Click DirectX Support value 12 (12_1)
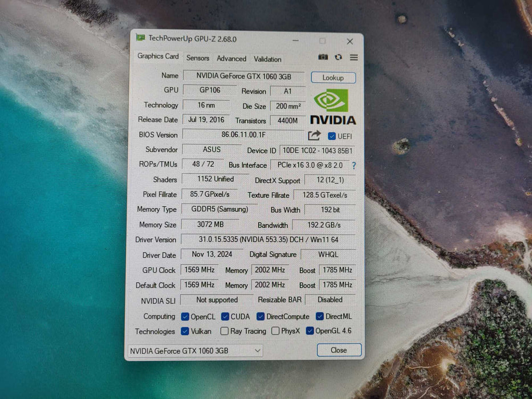The height and width of the screenshot is (399, 532). point(330,180)
